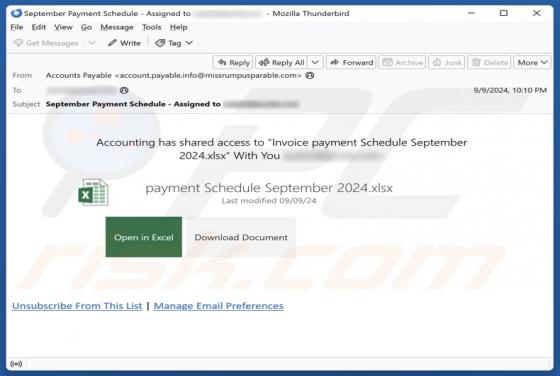This screenshot has height=376, width=560.
Task: Open the Tools menu
Action: point(151,27)
